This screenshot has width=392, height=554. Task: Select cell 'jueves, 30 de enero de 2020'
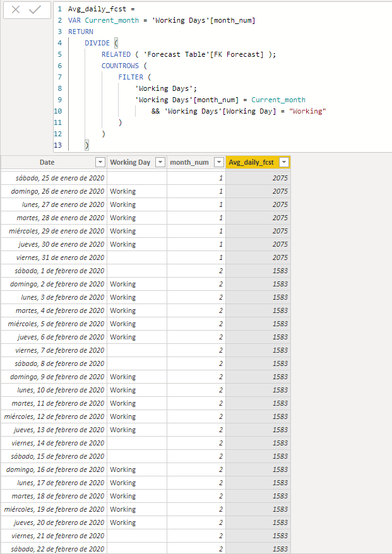pyautogui.click(x=54, y=244)
